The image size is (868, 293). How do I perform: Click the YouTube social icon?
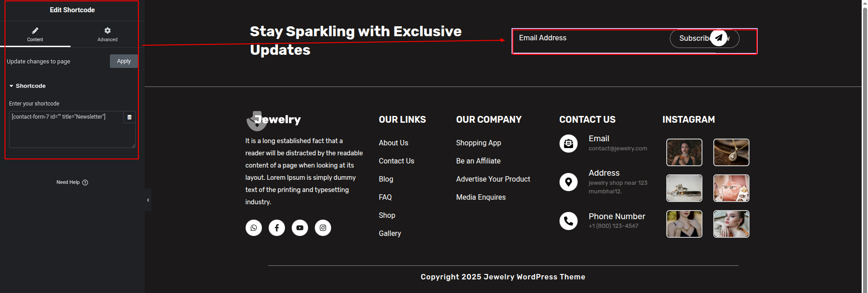coord(300,228)
